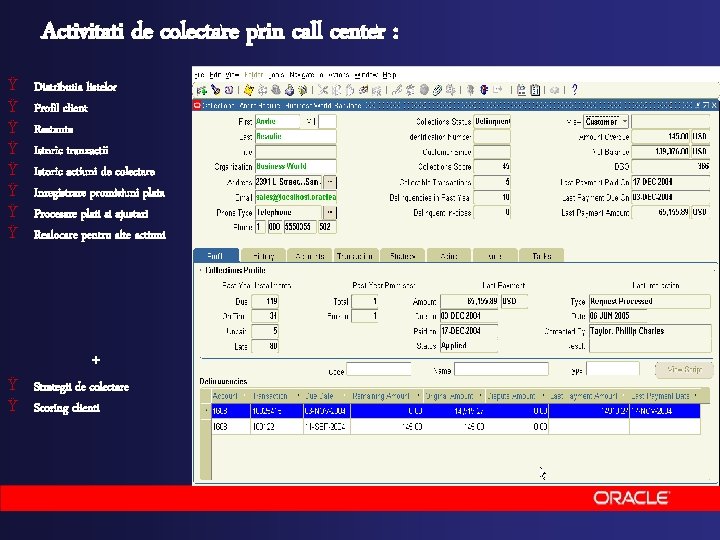Open the Folder menu
This screenshot has width=720, height=540.
pos(253,74)
